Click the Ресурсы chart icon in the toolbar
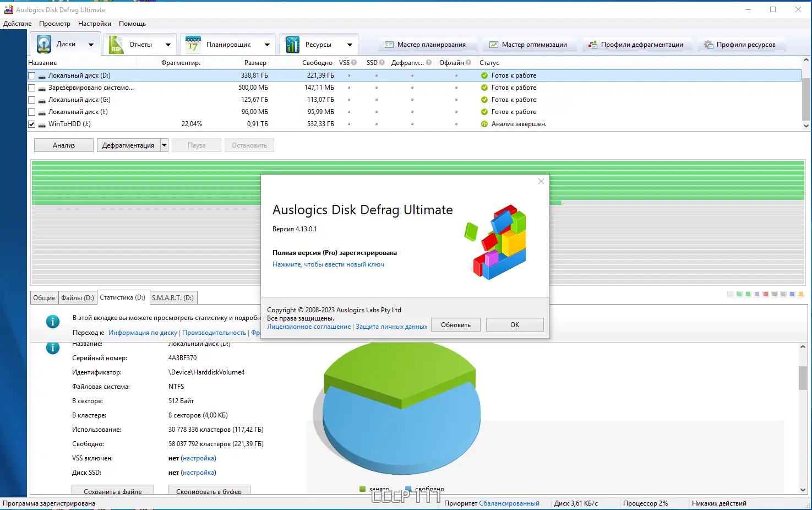 [x=292, y=44]
